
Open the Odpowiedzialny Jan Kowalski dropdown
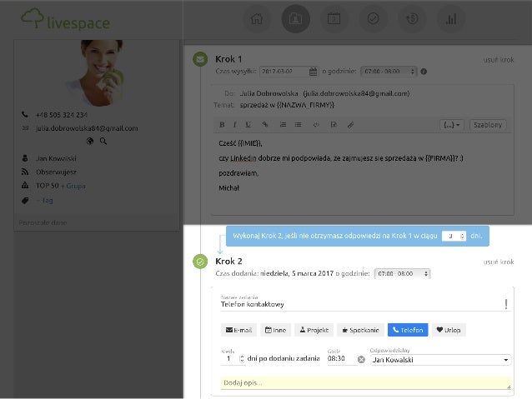click(x=440, y=360)
